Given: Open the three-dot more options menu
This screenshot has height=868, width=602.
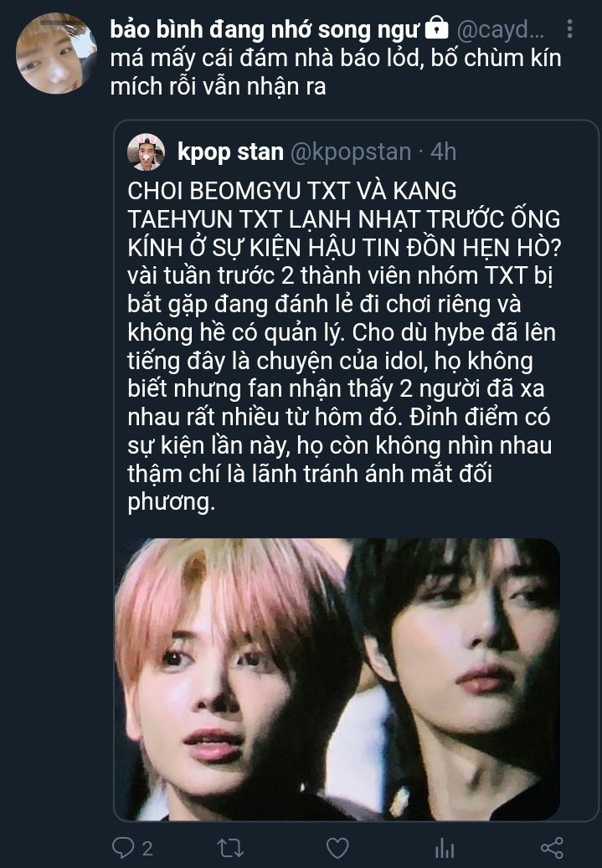Looking at the screenshot, I should (x=569, y=28).
